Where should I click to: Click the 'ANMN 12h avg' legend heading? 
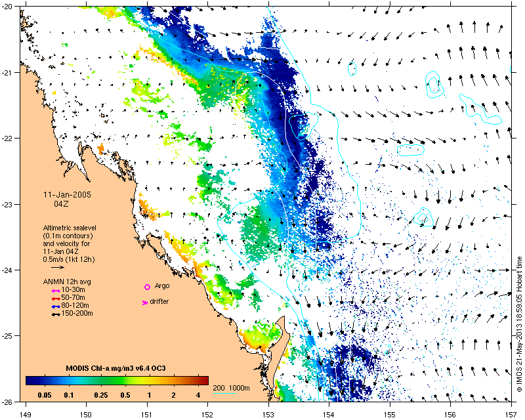(67, 282)
